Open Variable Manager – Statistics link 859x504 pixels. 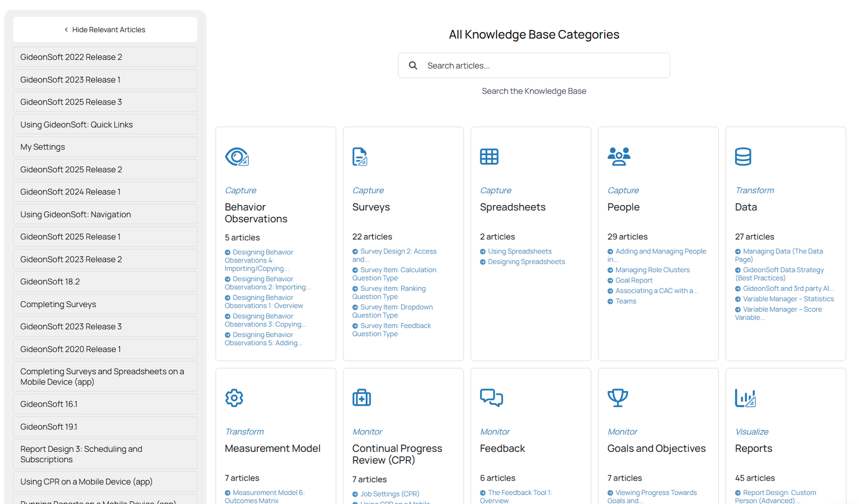pos(788,299)
